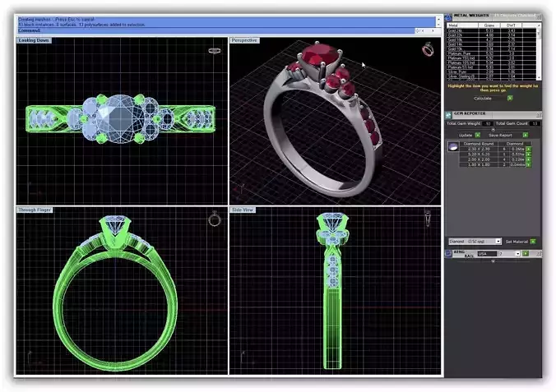The image size is (556, 392).
Task: Select the Platinum Pure row
Action: 491,53
